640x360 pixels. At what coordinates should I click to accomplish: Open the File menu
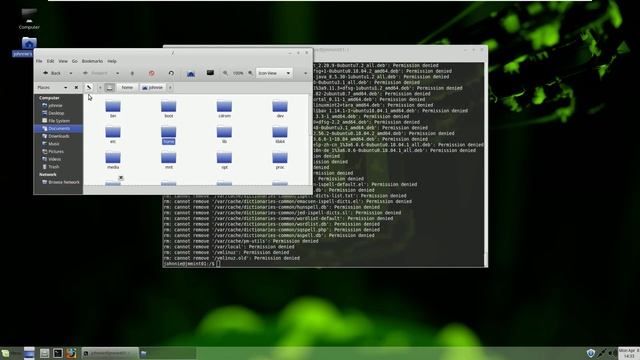pyautogui.click(x=39, y=61)
